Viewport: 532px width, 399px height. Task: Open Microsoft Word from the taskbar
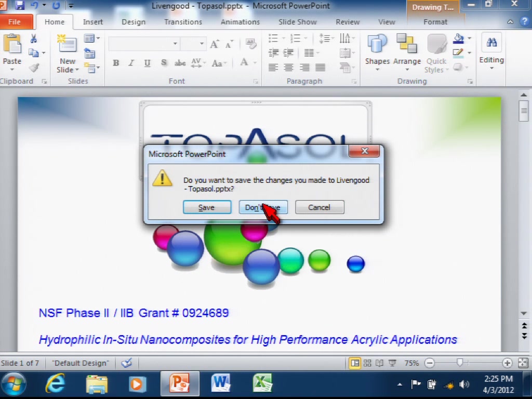coord(221,384)
